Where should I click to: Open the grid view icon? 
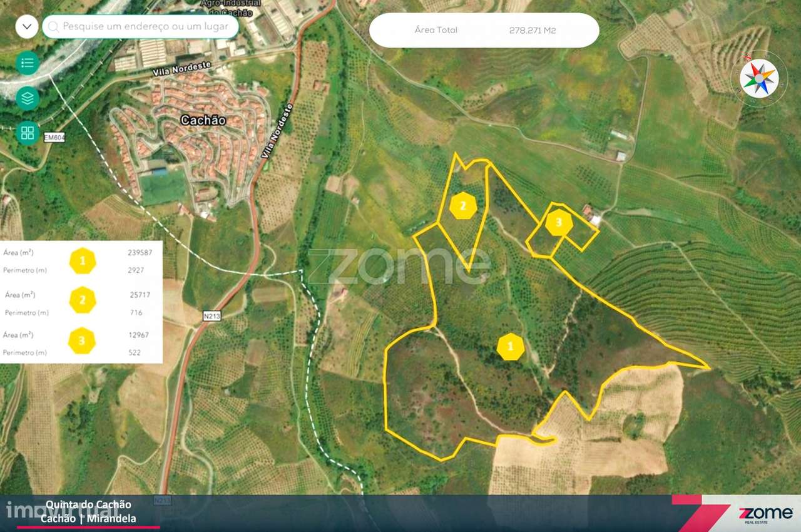(x=26, y=134)
